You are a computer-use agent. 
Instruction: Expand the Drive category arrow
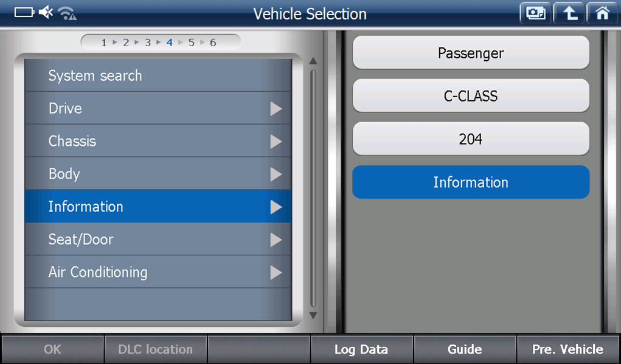pyautogui.click(x=276, y=109)
